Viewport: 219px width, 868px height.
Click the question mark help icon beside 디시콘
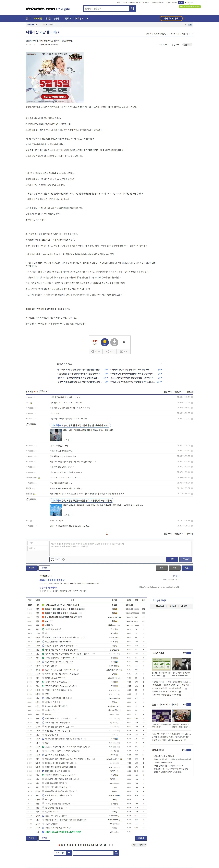tap(63, 559)
